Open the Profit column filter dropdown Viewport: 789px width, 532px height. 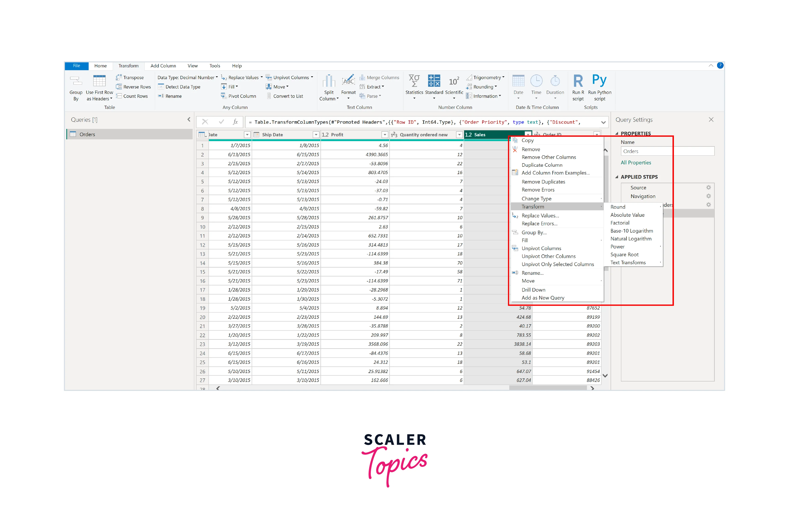pos(385,135)
